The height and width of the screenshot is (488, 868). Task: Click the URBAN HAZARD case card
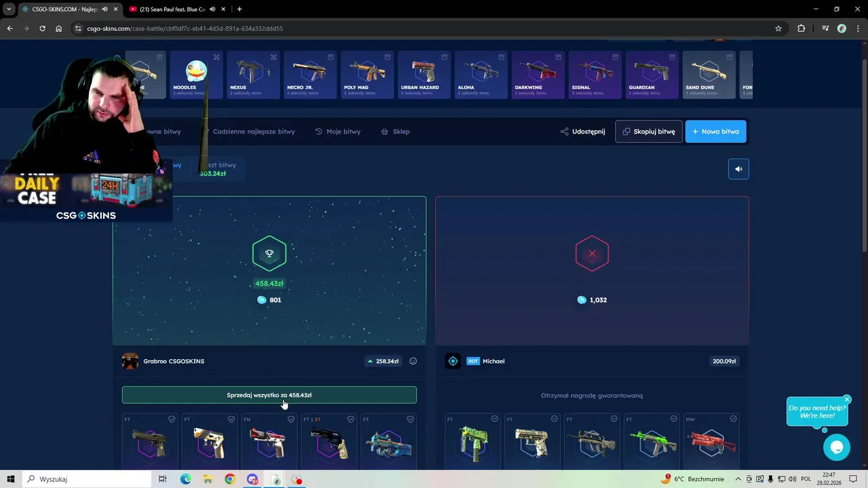click(423, 75)
